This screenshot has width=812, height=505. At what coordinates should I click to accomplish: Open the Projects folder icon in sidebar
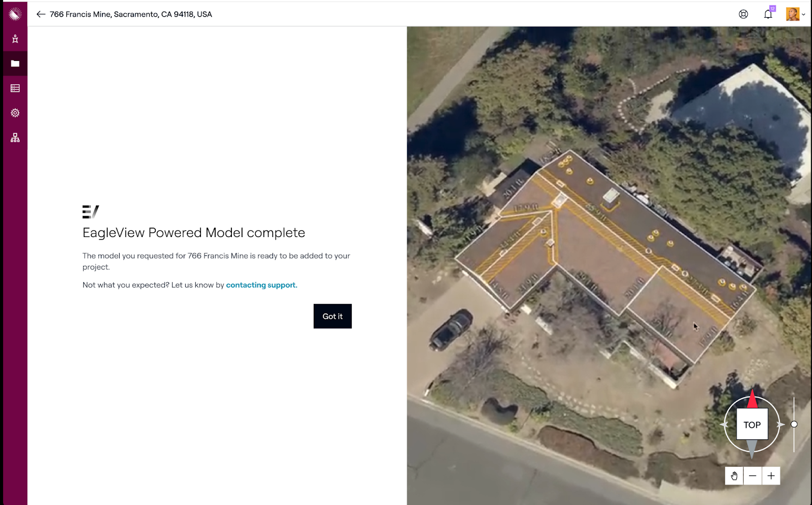(x=15, y=63)
